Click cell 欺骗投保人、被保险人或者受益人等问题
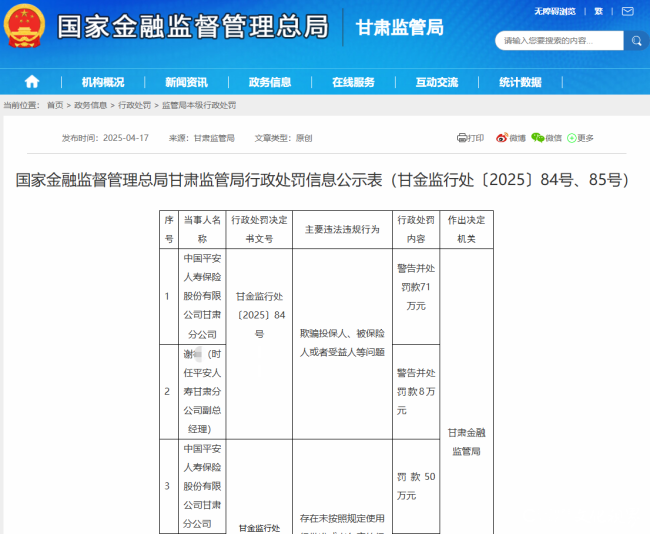The image size is (650, 534). pyautogui.click(x=342, y=343)
